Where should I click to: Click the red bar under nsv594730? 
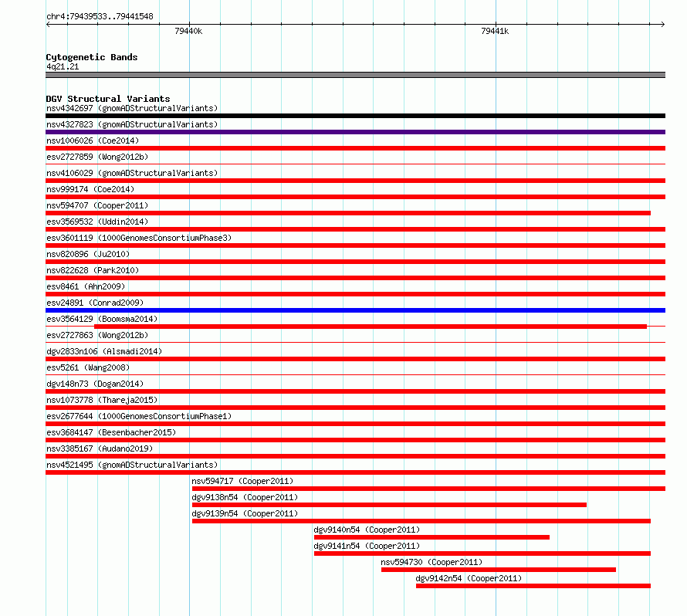click(499, 570)
